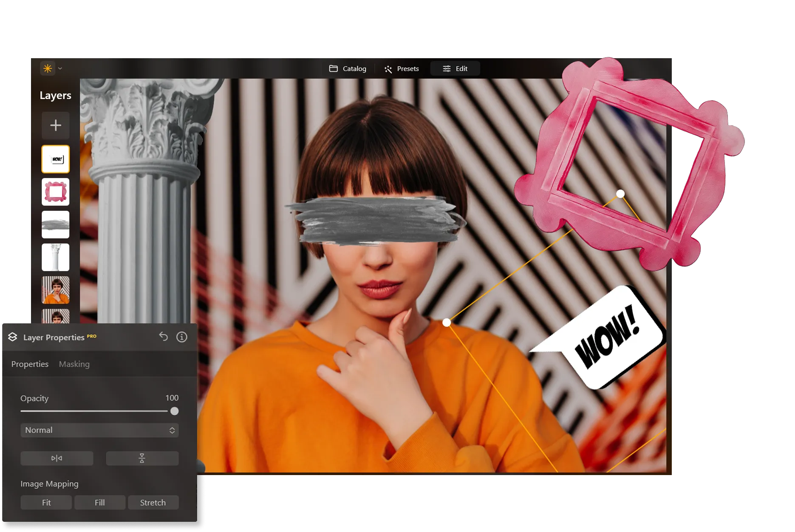The width and height of the screenshot is (795, 532).
Task: Select the WOW! speech bubble layer thumbnail
Action: pyautogui.click(x=56, y=159)
